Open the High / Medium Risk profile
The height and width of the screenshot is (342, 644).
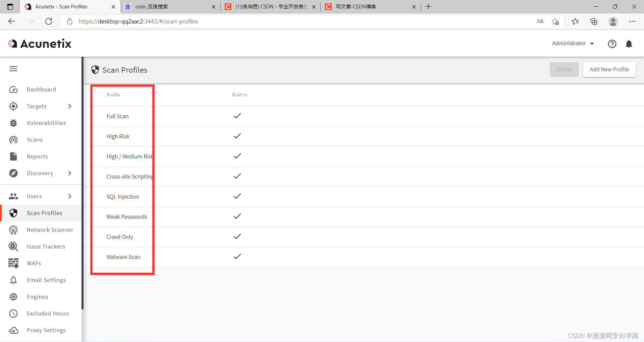[x=130, y=156]
